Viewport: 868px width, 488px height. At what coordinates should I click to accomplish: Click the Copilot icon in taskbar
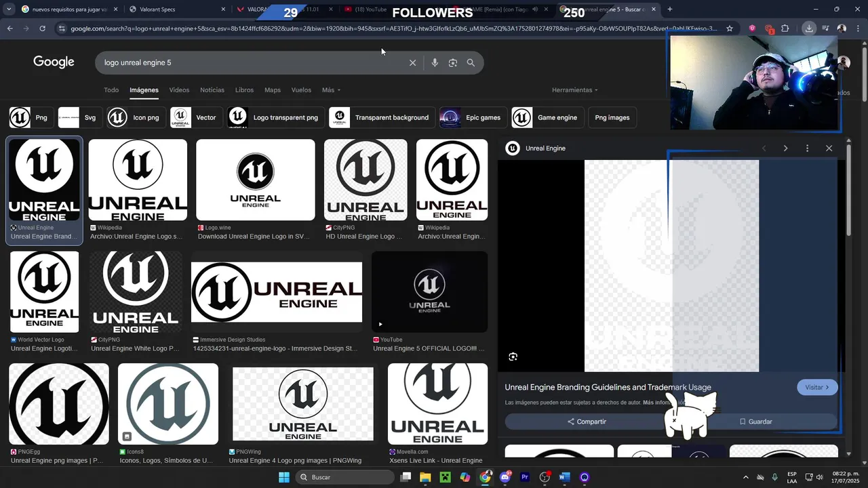[x=465, y=477]
